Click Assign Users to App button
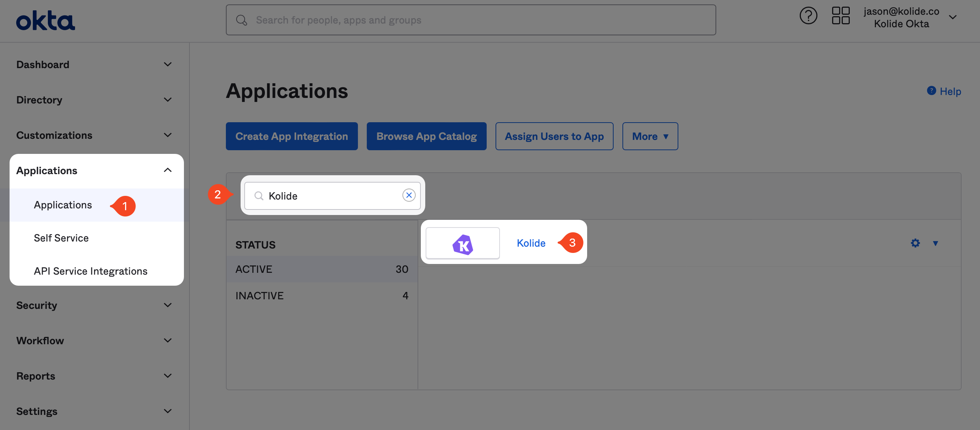The height and width of the screenshot is (430, 980). [554, 136]
